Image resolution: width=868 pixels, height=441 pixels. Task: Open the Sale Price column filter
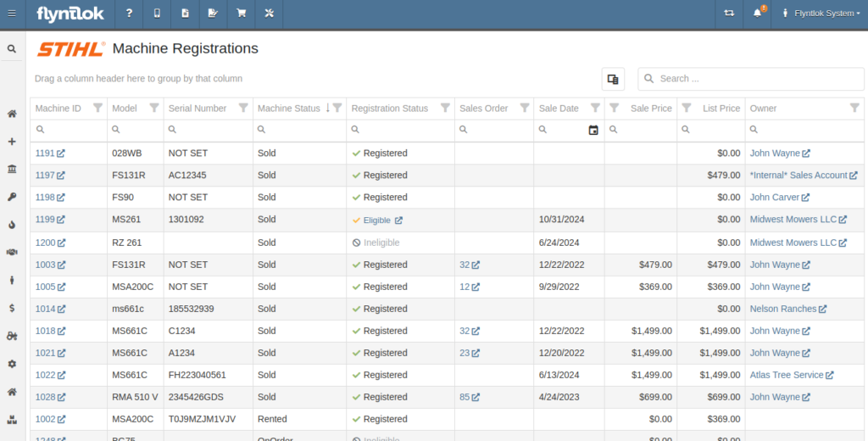[614, 108]
